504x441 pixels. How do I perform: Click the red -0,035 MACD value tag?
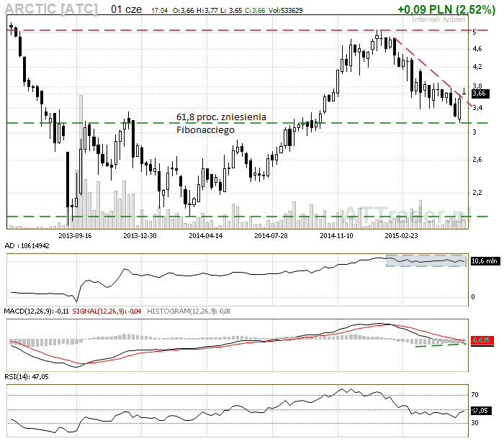[482, 340]
